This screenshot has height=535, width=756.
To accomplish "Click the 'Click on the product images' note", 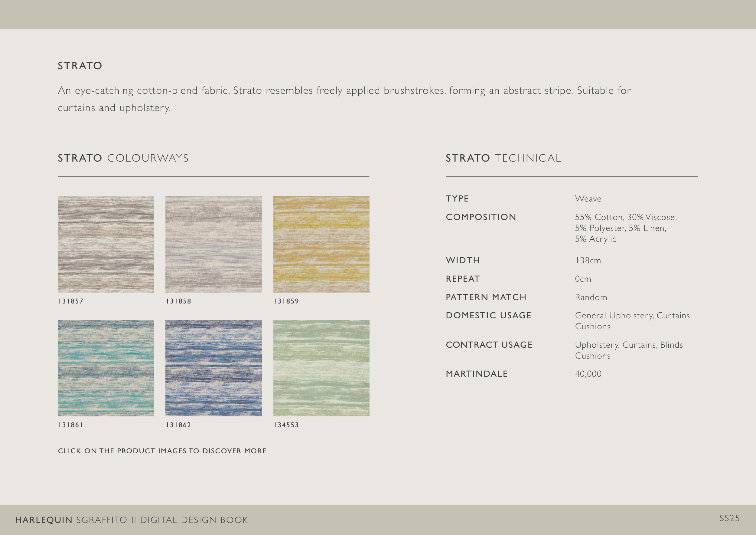I will click(x=162, y=451).
